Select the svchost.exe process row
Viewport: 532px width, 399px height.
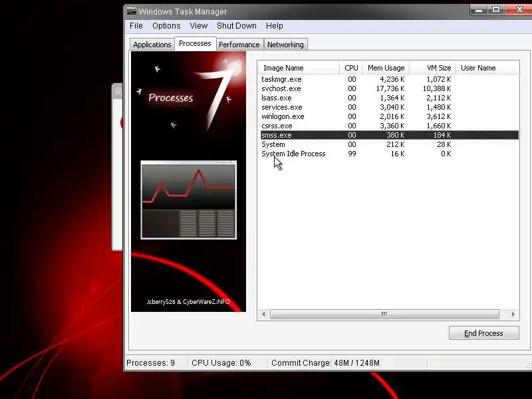pyautogui.click(x=390, y=88)
